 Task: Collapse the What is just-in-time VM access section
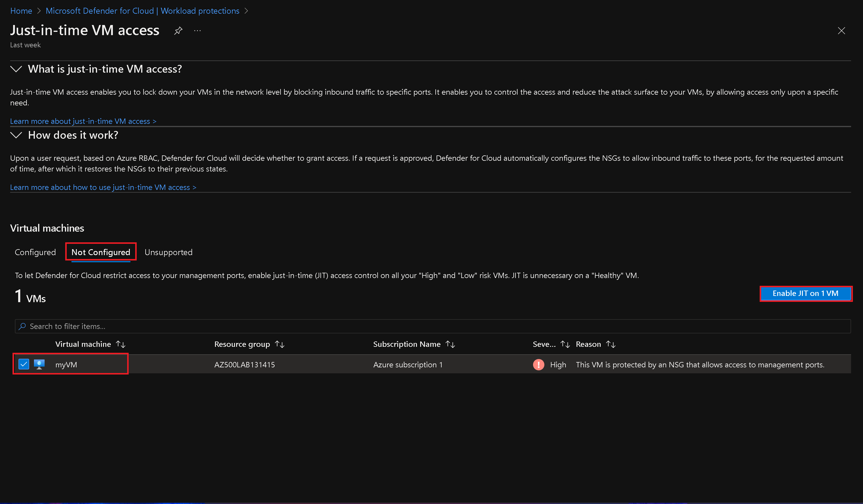(16, 69)
